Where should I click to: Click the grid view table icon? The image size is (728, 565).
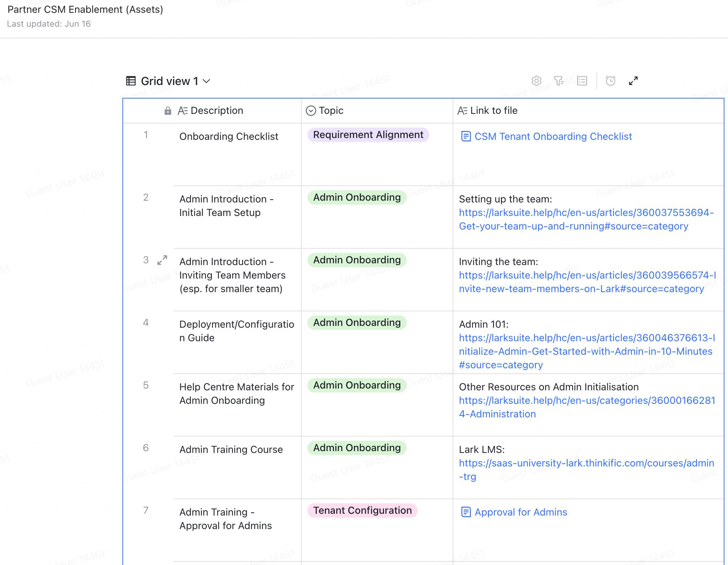coord(131,81)
